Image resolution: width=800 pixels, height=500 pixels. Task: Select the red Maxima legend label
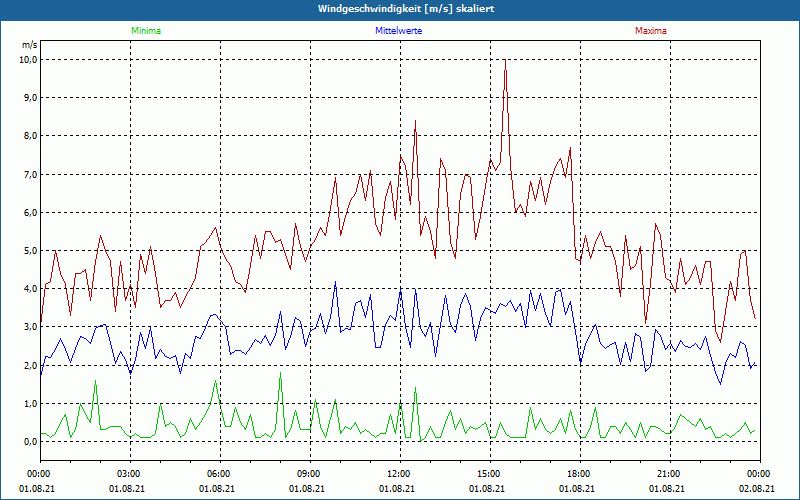tap(651, 31)
